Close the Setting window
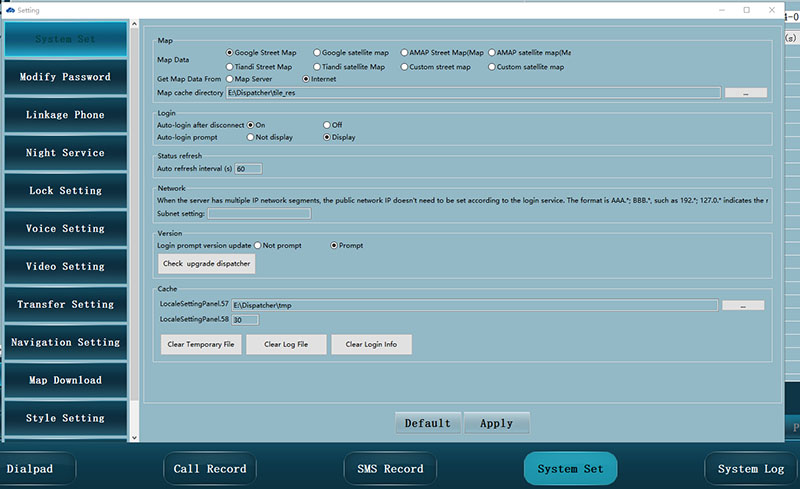 click(772, 10)
